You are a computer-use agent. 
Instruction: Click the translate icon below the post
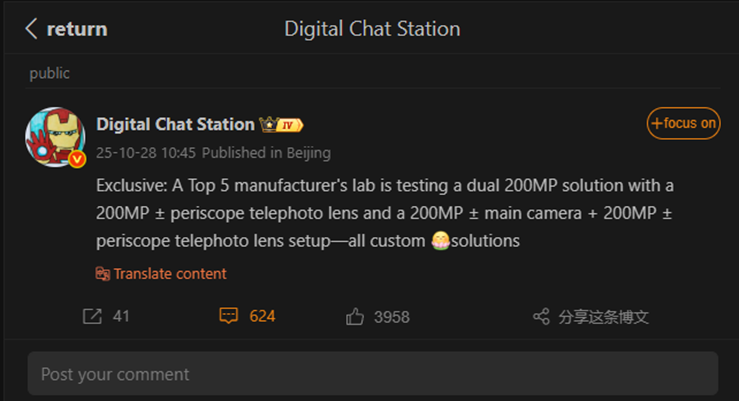[102, 274]
